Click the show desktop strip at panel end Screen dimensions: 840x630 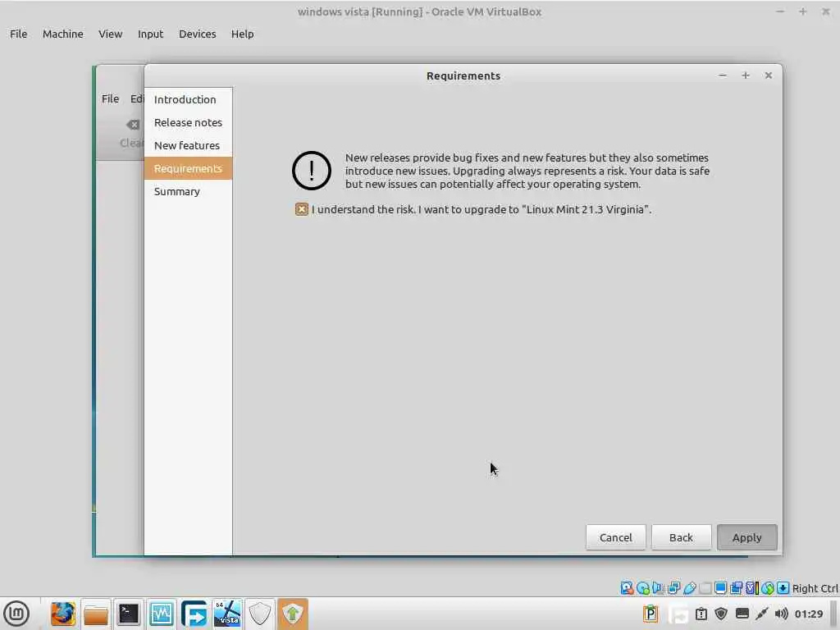(833, 614)
